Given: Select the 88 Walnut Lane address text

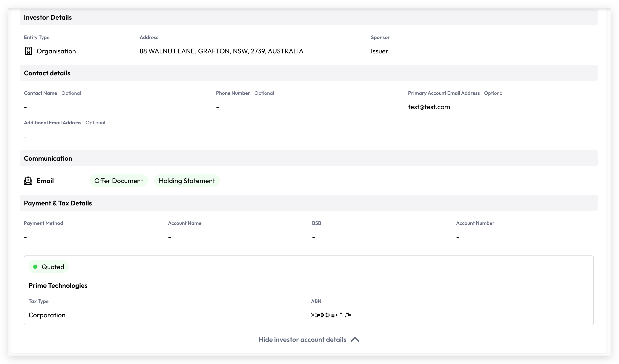Looking at the screenshot, I should [221, 51].
